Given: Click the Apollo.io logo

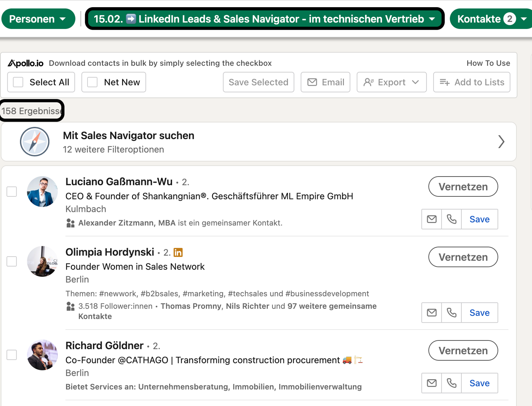Looking at the screenshot, I should 26,63.
